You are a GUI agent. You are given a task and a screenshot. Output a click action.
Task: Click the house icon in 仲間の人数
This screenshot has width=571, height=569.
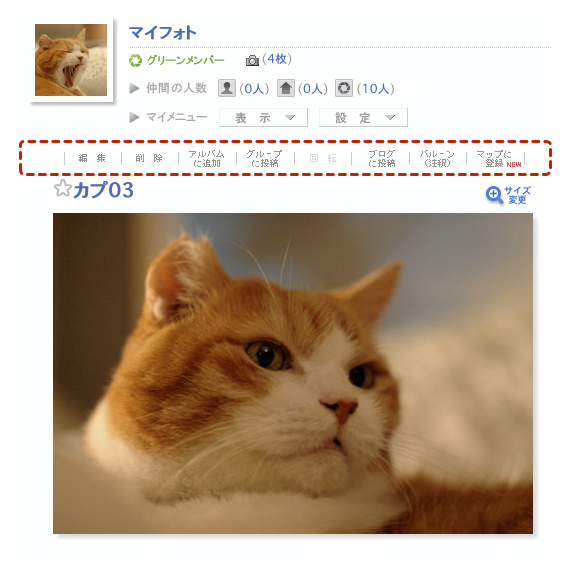pos(286,88)
